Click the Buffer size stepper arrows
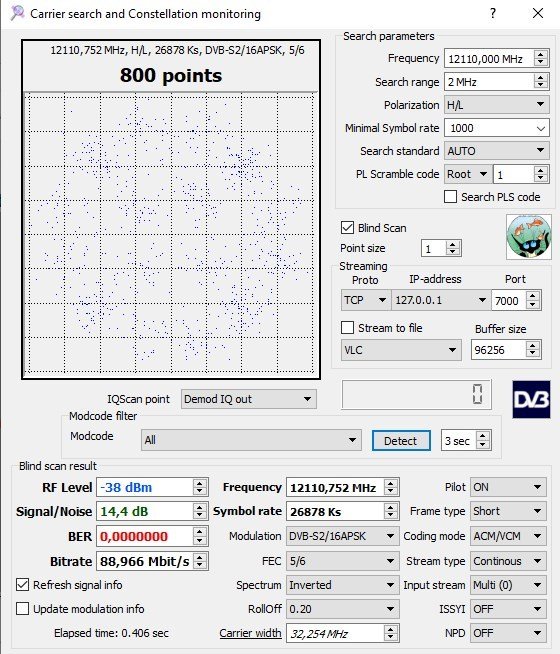 (532, 350)
